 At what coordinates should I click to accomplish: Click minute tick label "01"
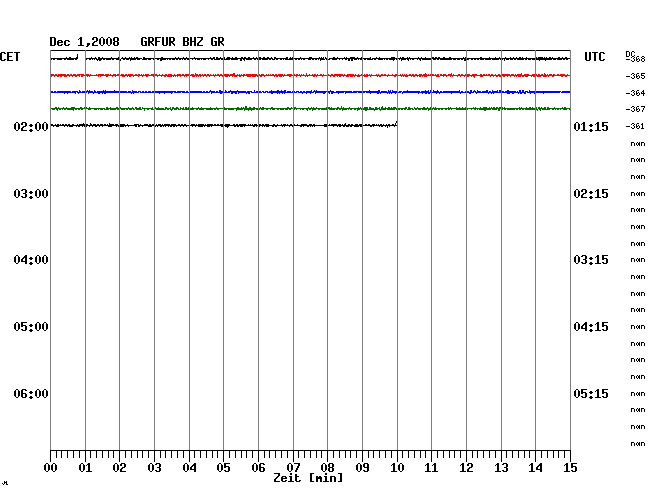coord(85,468)
